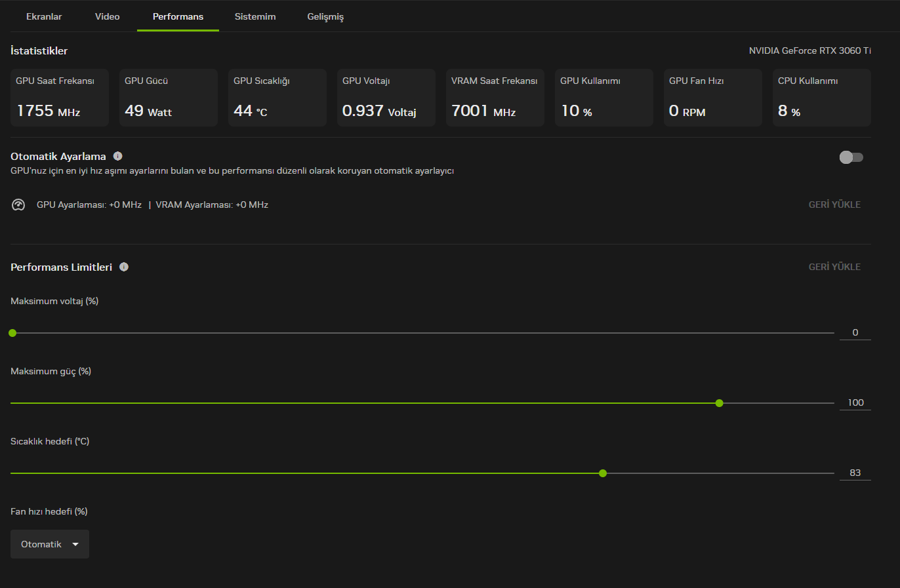
Task: Click the GPU Sıcaklığı statistic card
Action: (277, 98)
